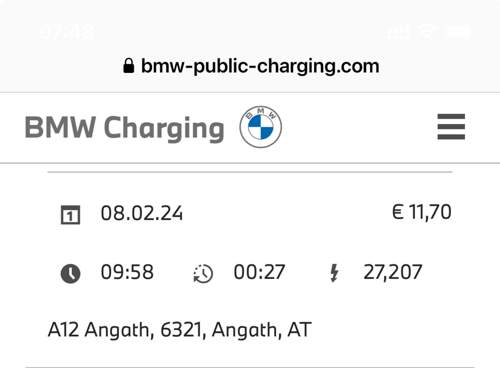Select the 08.02.24 session date
The height and width of the screenshot is (368, 500).
click(x=142, y=213)
